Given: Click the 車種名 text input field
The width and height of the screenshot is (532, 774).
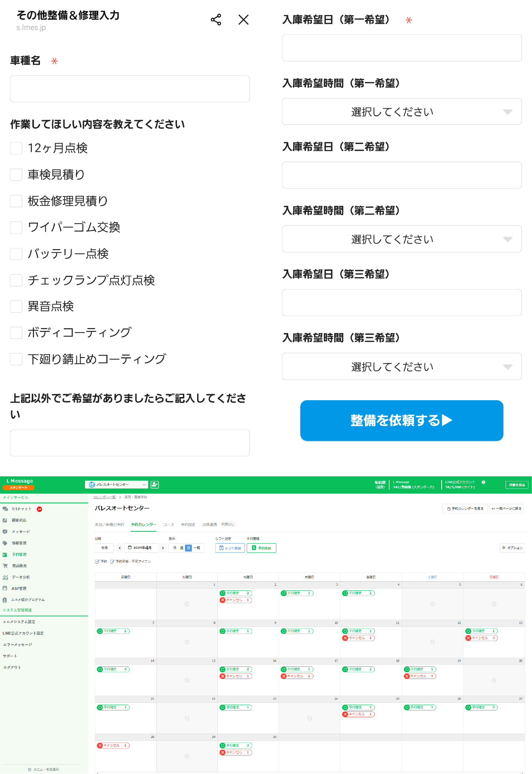Looking at the screenshot, I should click(x=130, y=89).
